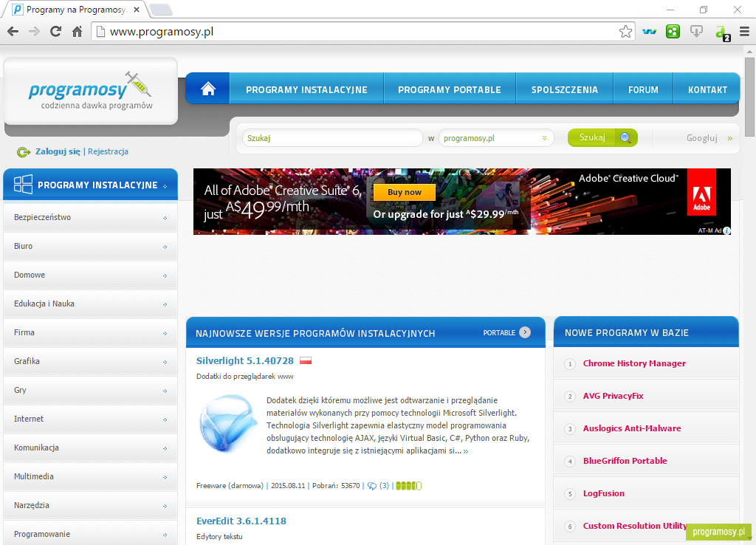This screenshot has height=545, width=756.
Task: Open the Forum nav item
Action: (x=643, y=89)
